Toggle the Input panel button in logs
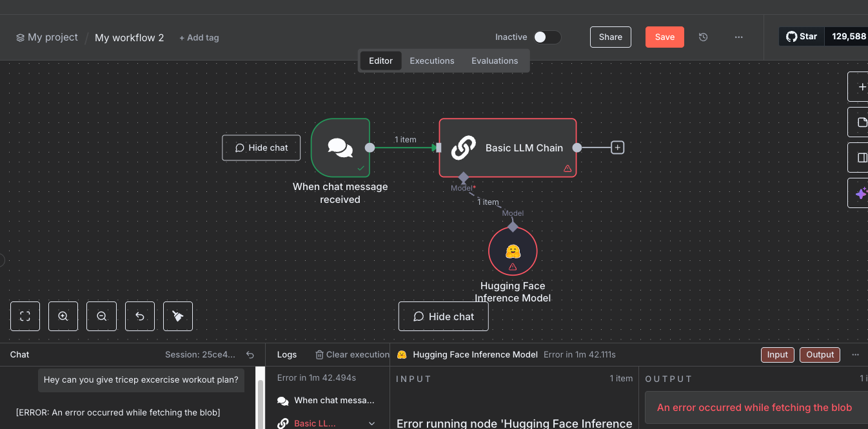This screenshot has height=429, width=868. [x=777, y=354]
